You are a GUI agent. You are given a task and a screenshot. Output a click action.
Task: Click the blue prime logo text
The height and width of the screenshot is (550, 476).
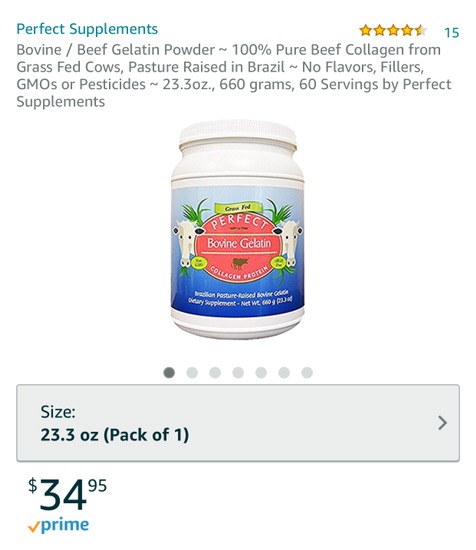(65, 525)
